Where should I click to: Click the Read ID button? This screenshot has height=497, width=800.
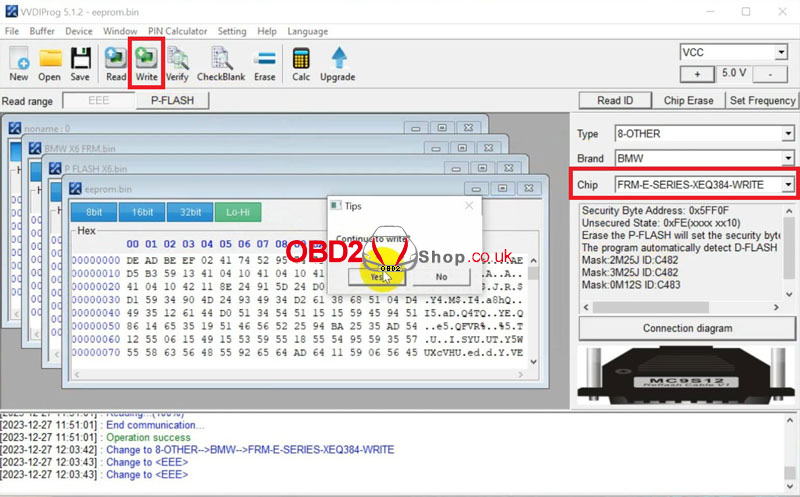615,101
